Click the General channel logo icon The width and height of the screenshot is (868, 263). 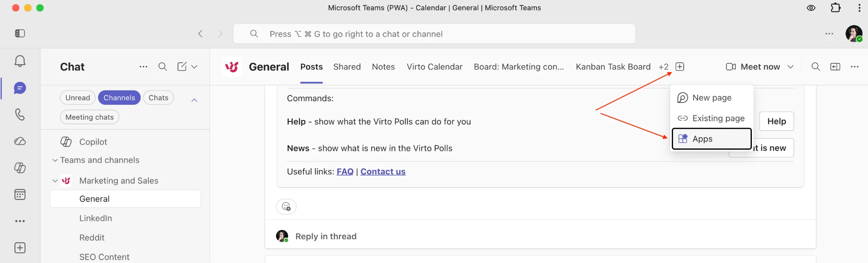point(232,67)
